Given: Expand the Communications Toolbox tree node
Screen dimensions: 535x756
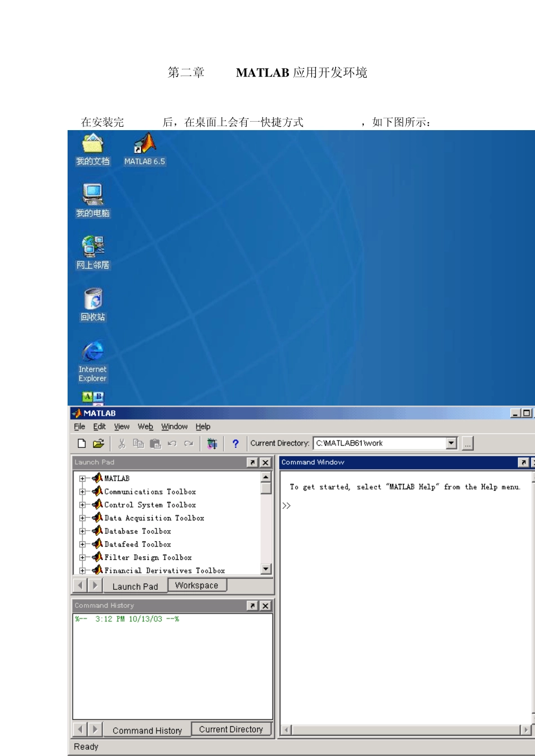Looking at the screenshot, I should coord(82,492).
